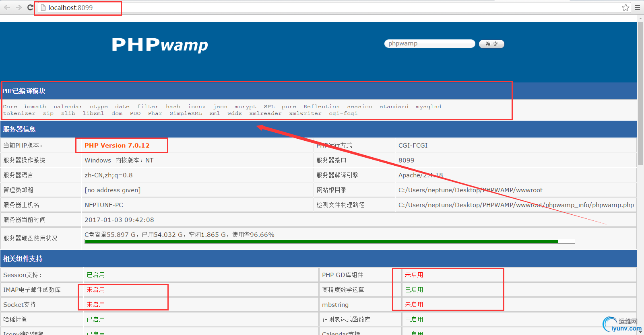Click the 服务器解译引擎 label
Image resolution: width=644 pixels, height=335 pixels.
[x=337, y=175]
